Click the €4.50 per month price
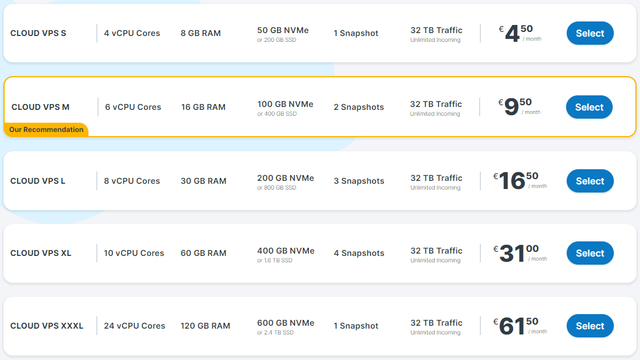The height and width of the screenshot is (360, 640). (520, 33)
